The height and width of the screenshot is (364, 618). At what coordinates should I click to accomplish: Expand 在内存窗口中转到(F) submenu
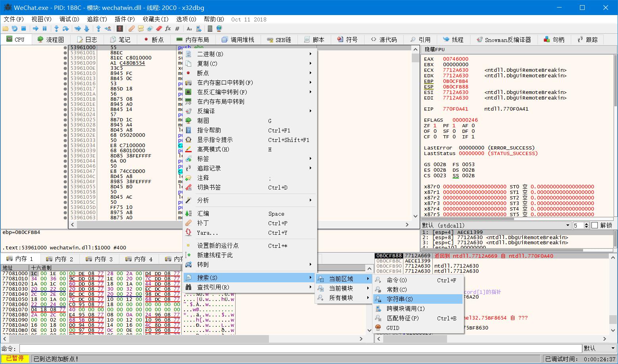pos(250,82)
